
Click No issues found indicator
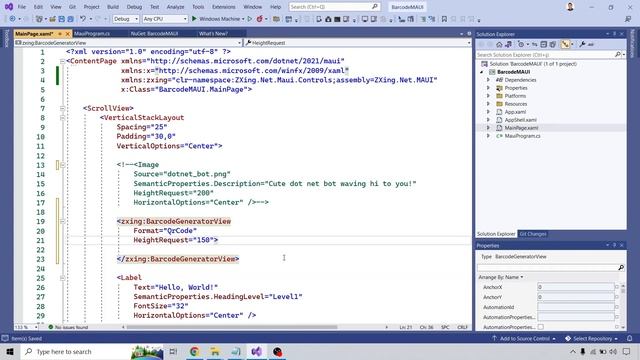click(x=68, y=327)
